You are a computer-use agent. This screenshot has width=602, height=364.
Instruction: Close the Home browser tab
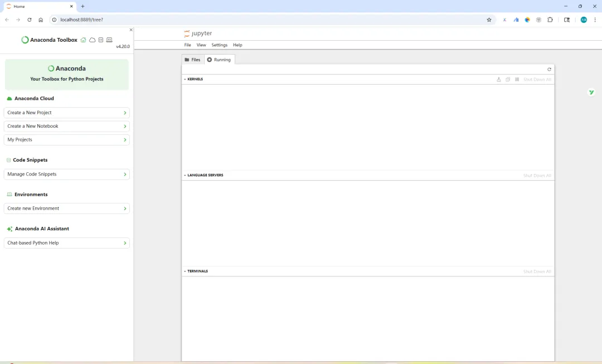click(x=71, y=7)
